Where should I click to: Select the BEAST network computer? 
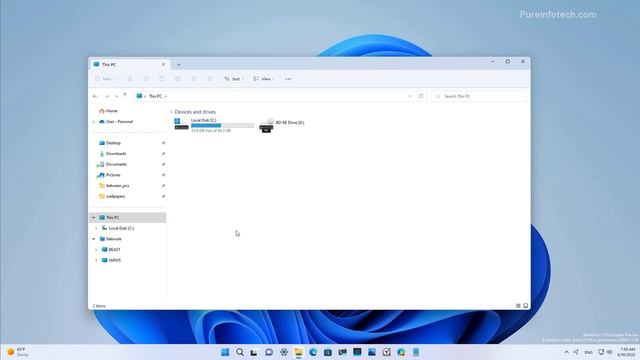click(114, 249)
